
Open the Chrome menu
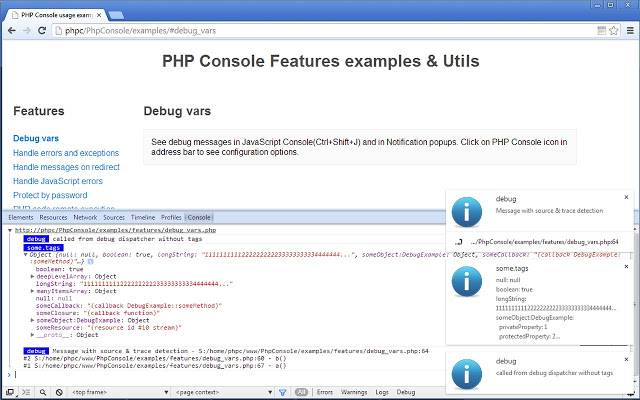pos(630,31)
